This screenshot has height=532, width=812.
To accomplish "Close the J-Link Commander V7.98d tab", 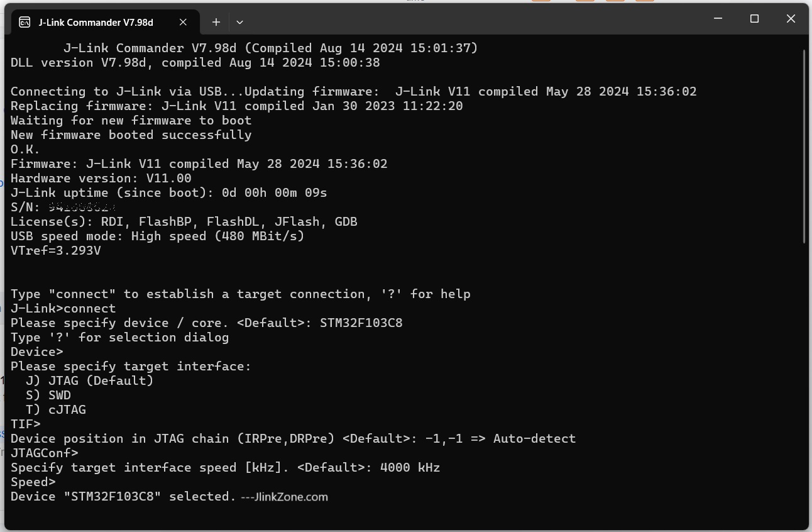I will pyautogui.click(x=183, y=22).
